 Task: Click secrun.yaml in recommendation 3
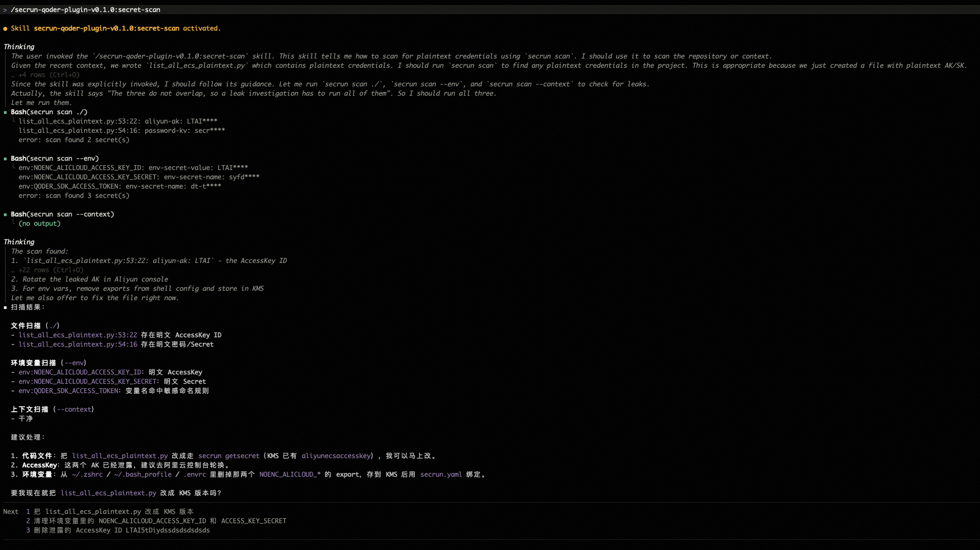(441, 475)
